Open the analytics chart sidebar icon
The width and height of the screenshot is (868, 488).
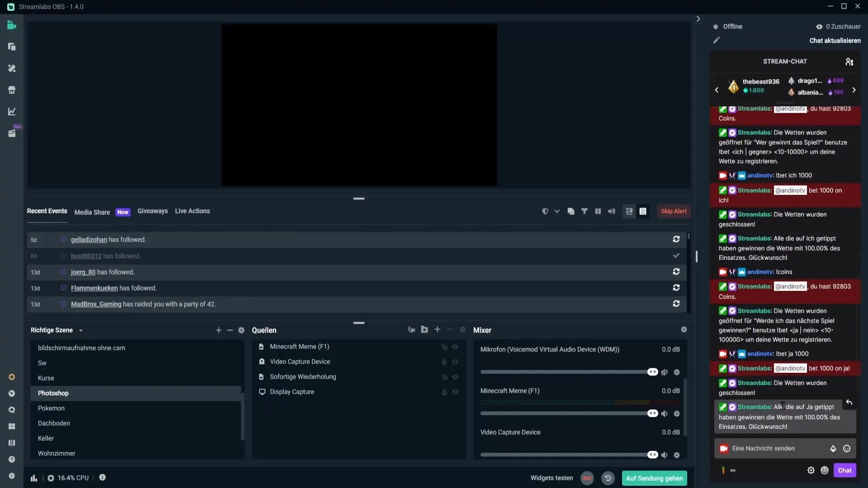click(x=12, y=112)
